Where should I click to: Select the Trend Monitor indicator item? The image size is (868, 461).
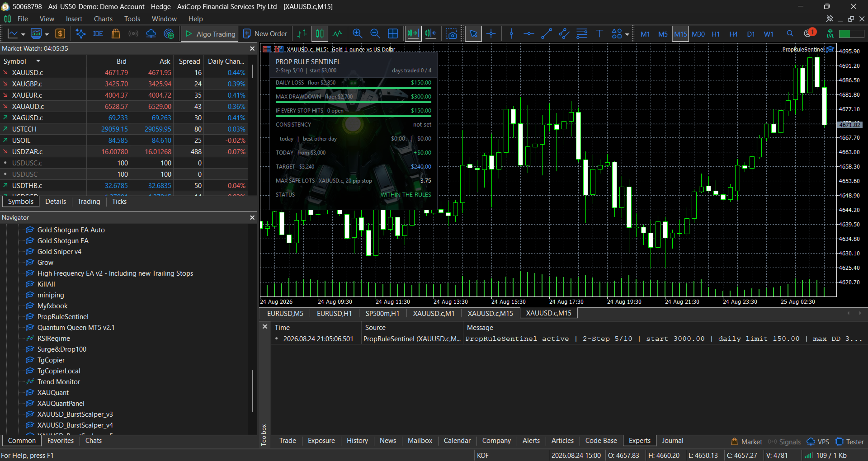click(x=59, y=382)
